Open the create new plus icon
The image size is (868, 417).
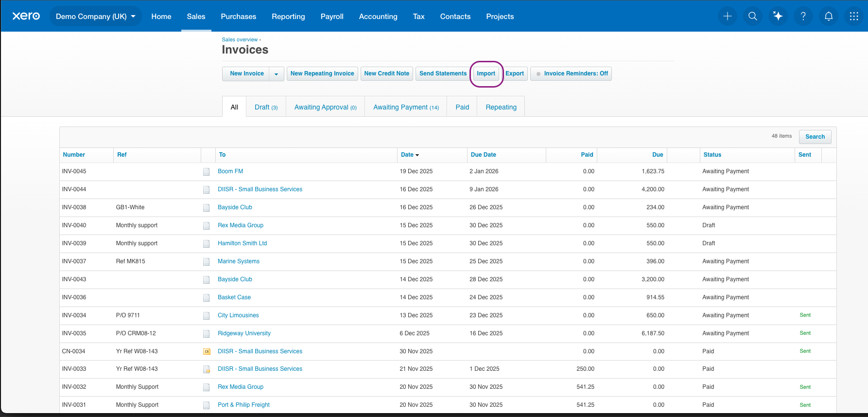pyautogui.click(x=728, y=16)
